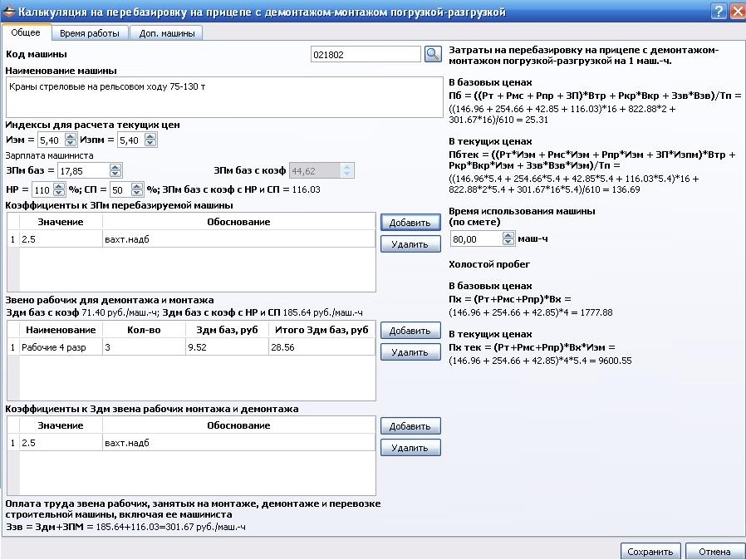
Task: Click Сохранить to save the calculation
Action: click(x=650, y=552)
